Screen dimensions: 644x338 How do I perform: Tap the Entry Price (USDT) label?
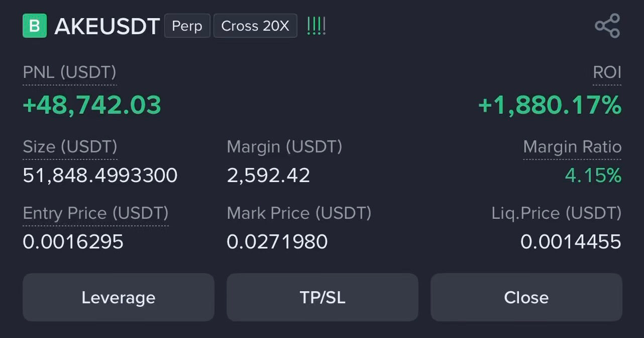click(x=95, y=213)
